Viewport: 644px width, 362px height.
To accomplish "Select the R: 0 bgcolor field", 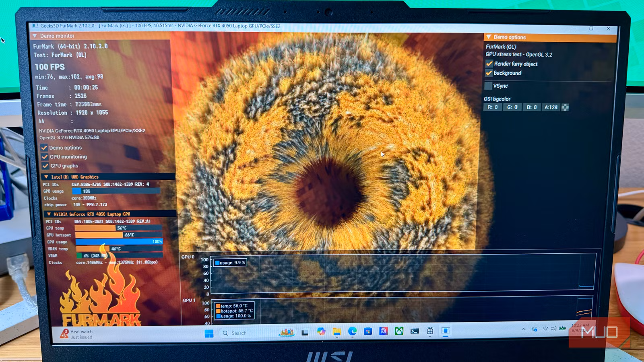I will tap(493, 107).
